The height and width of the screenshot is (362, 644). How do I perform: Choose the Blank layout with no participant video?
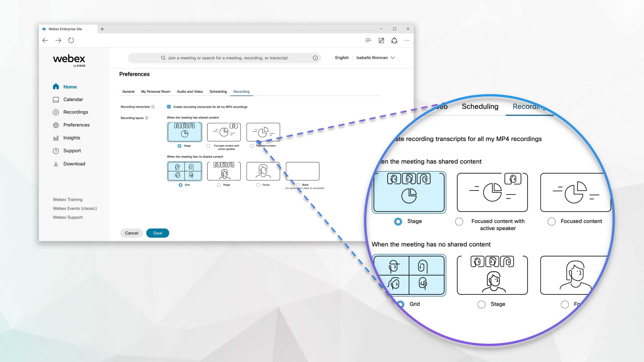tap(298, 185)
